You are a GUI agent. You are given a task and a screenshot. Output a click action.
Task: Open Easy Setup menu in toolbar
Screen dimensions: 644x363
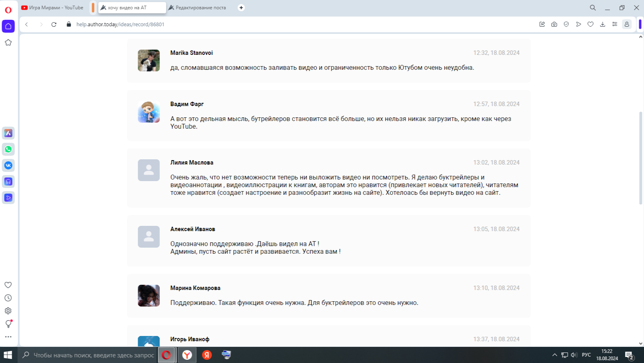pos(615,24)
